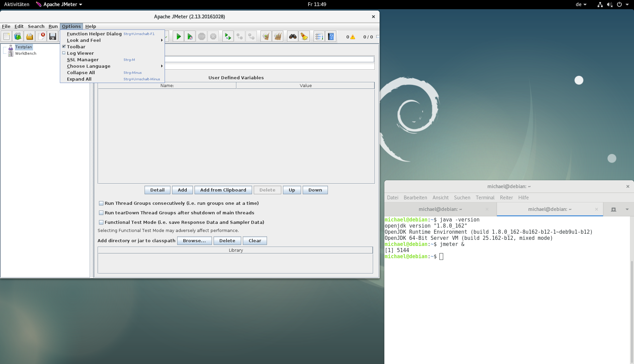Image resolution: width=634 pixels, height=364 pixels.
Task: Open the Run menu
Action: click(53, 26)
